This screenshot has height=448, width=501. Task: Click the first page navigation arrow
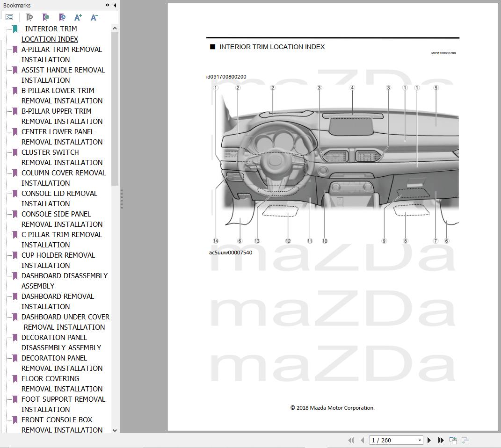351,440
